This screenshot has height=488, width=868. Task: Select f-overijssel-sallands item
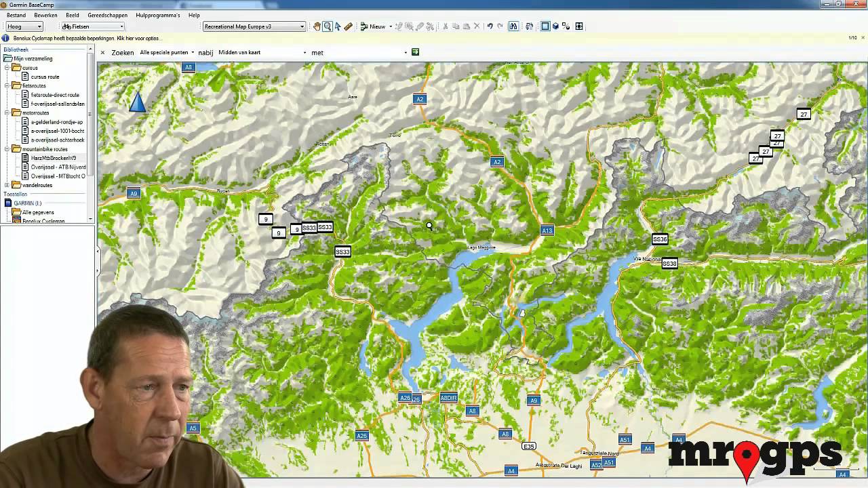click(58, 104)
